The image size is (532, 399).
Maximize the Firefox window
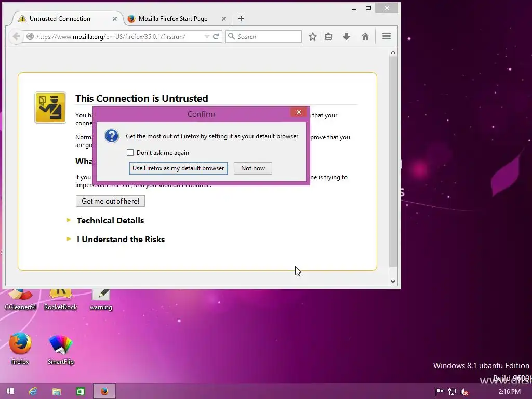[x=368, y=8]
